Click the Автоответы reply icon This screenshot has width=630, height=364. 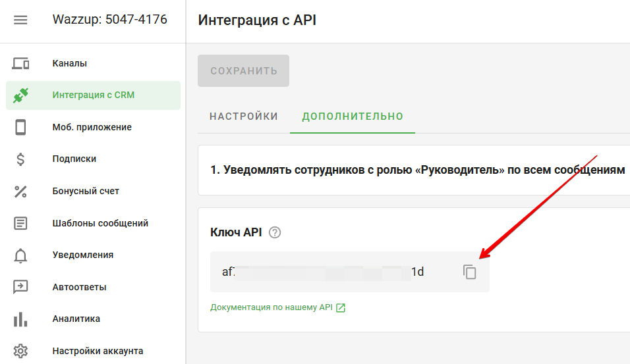[20, 287]
